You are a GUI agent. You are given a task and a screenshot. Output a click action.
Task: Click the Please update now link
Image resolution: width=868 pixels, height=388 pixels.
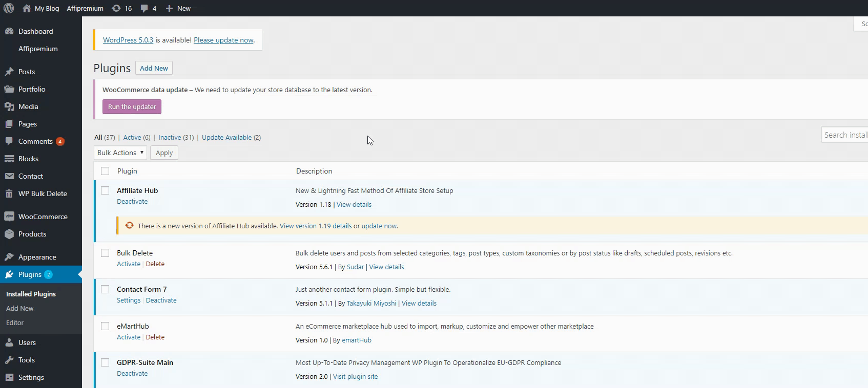click(223, 40)
